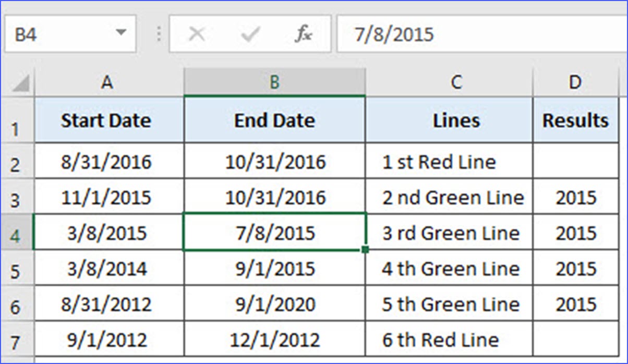
Task: Click the Name Box showing B4
Action: tap(57, 32)
